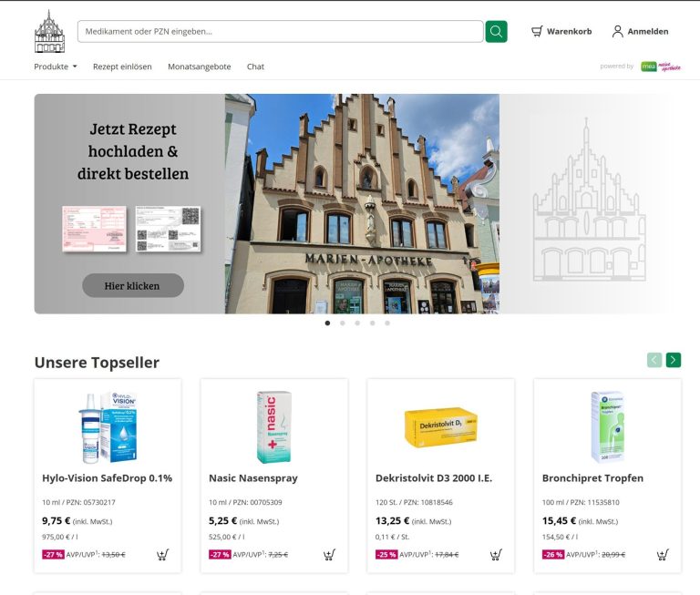
Task: Click price 9,75 € text
Action: (57, 521)
